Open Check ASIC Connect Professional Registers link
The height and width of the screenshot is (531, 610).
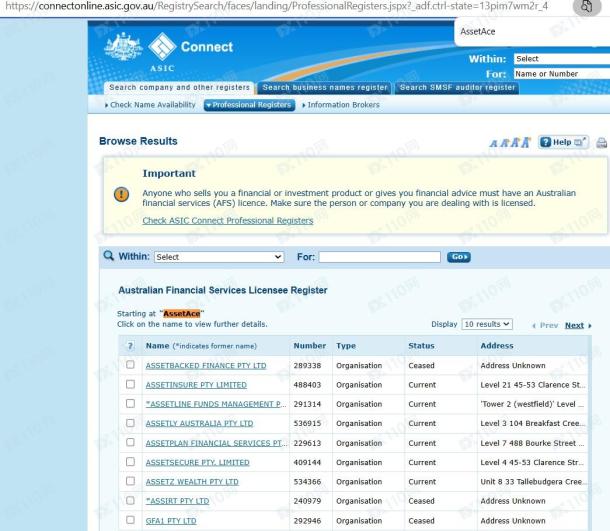coord(228,221)
